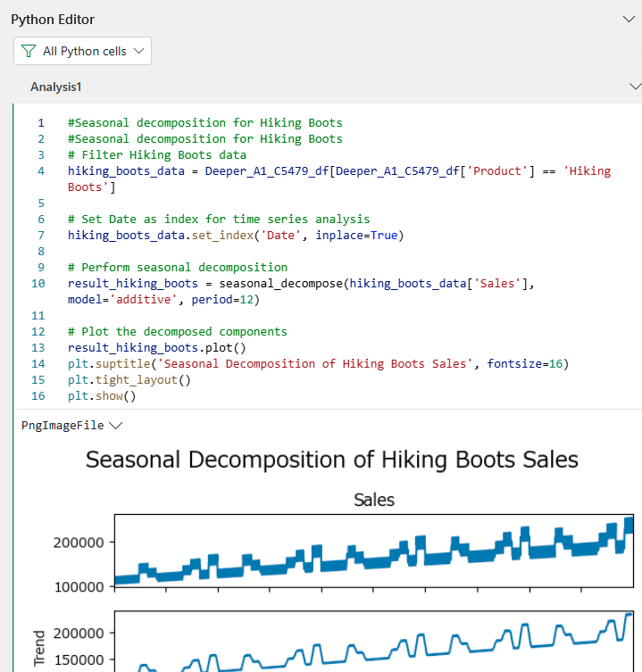Click the 'Seasonal Decomposition of Hiking Boots Sales' chart title
The image size is (642, 672).
point(331,460)
